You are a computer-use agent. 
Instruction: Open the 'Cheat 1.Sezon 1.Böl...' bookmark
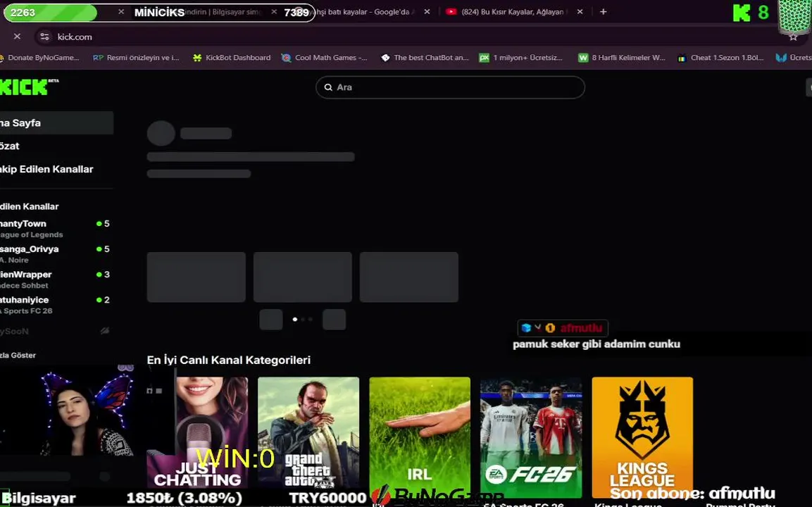721,58
